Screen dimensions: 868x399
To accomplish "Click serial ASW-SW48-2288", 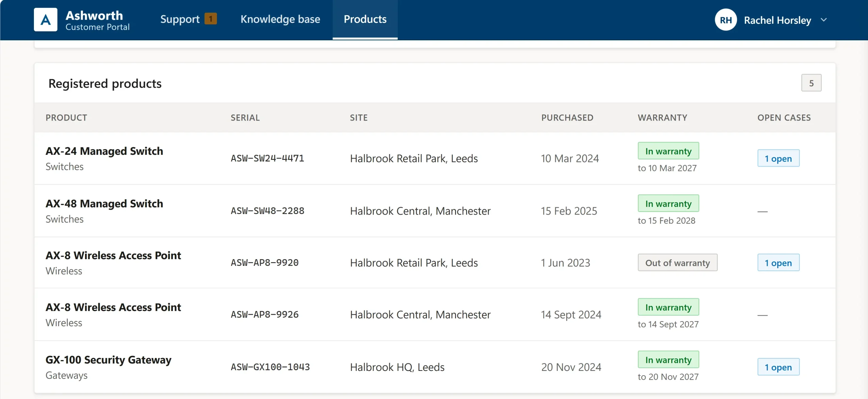I will [x=267, y=211].
